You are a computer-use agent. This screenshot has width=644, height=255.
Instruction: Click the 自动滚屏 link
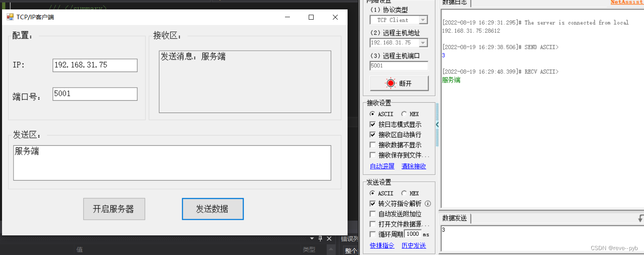[x=382, y=166]
